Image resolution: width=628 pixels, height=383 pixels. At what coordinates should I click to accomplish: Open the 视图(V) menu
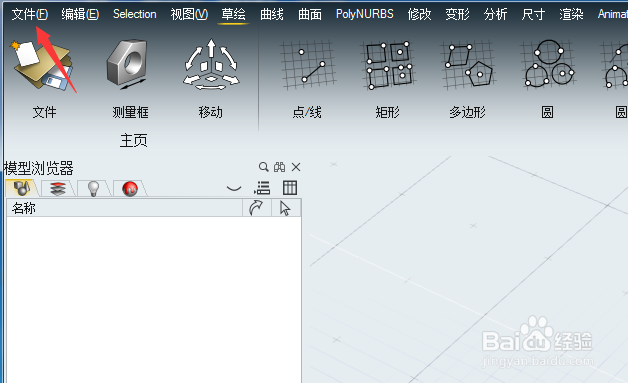click(x=189, y=14)
